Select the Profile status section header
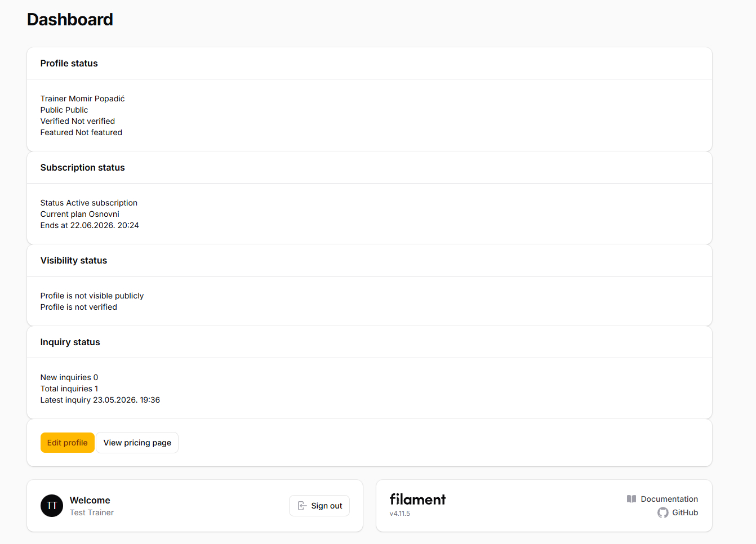 69,64
